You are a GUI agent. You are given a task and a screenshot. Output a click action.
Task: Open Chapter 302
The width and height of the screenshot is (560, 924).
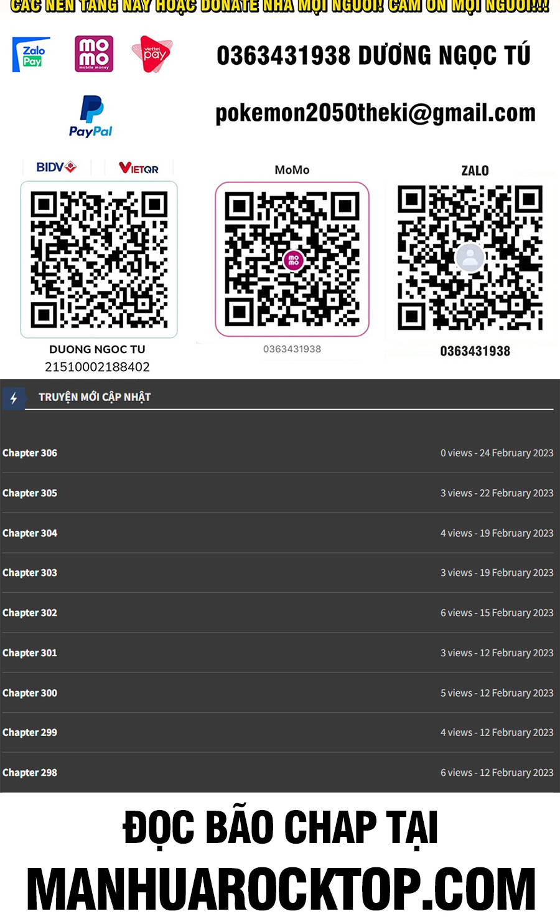[30, 613]
